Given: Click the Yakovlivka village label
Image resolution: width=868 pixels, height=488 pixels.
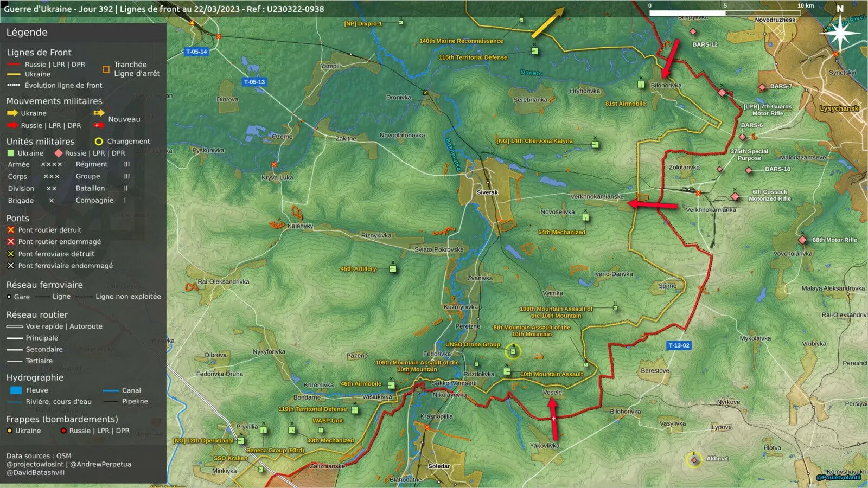Looking at the screenshot, I should coord(545,446).
